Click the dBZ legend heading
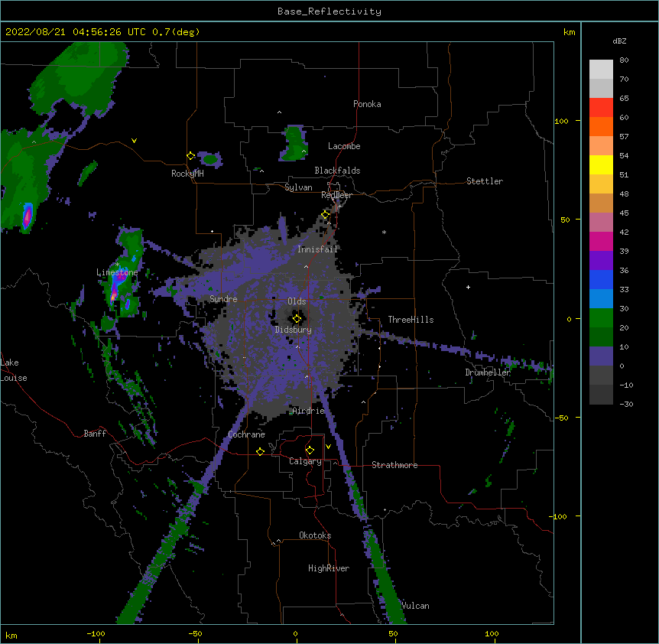659x644 pixels. pyautogui.click(x=619, y=41)
